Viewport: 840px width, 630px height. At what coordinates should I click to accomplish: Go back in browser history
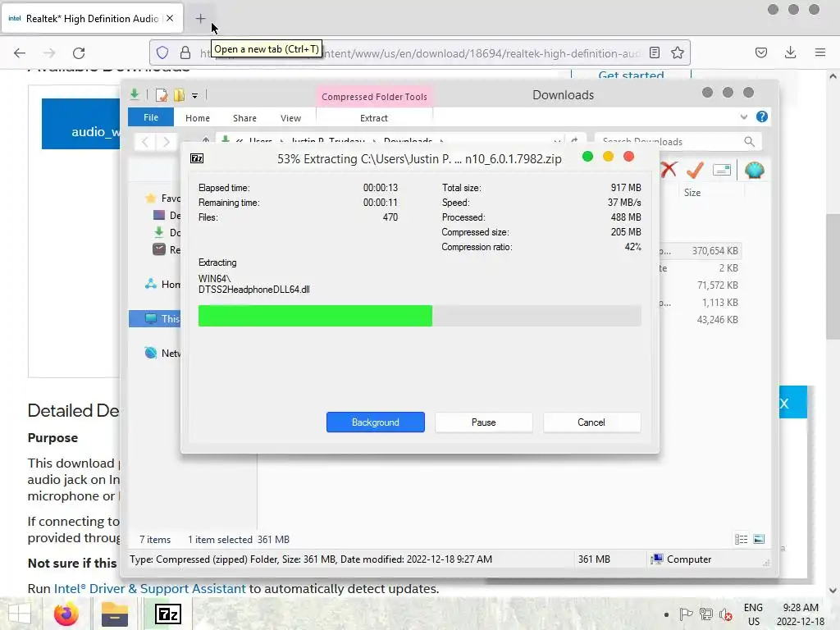(20, 52)
